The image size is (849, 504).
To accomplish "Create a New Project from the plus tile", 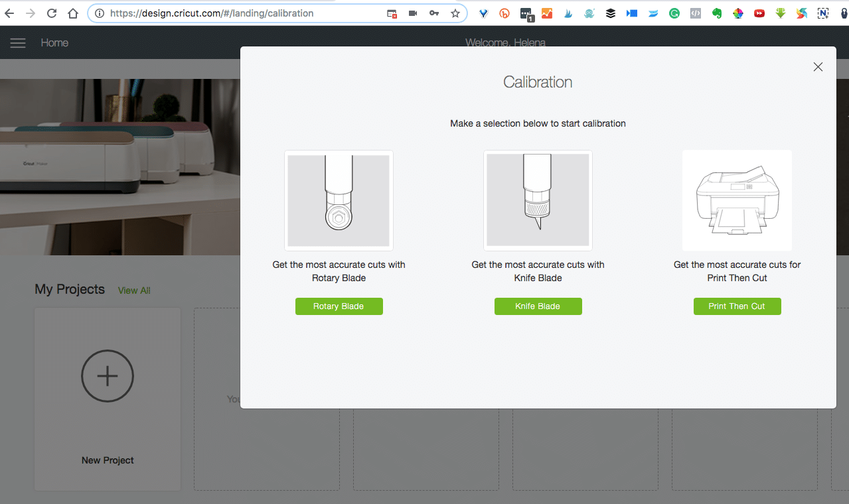I will (x=108, y=376).
